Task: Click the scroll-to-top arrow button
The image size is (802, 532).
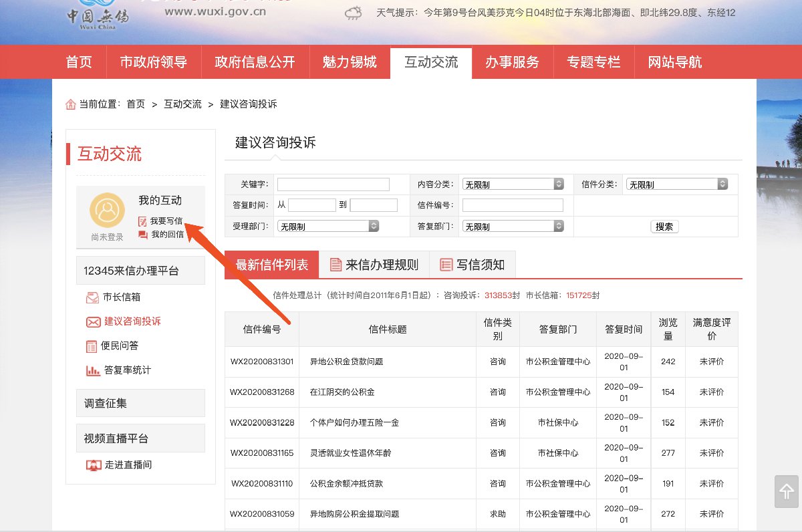Action: point(786,492)
